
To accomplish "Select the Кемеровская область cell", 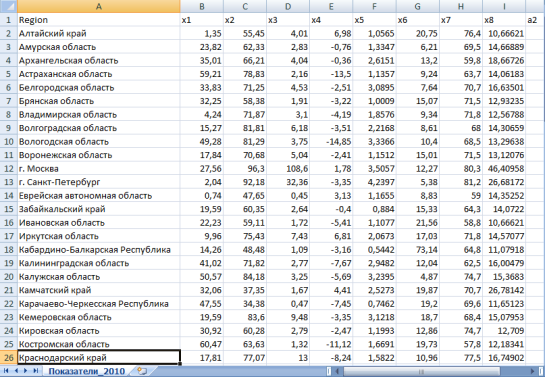I will [99, 317].
